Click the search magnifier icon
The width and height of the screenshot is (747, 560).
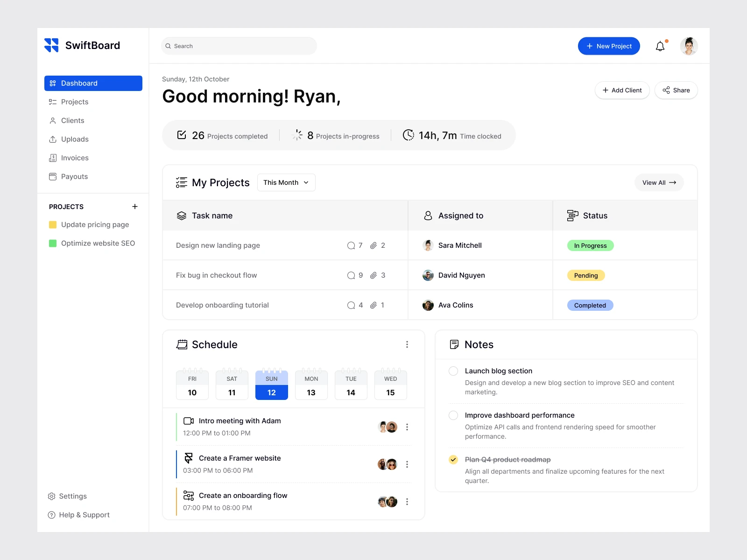(168, 46)
